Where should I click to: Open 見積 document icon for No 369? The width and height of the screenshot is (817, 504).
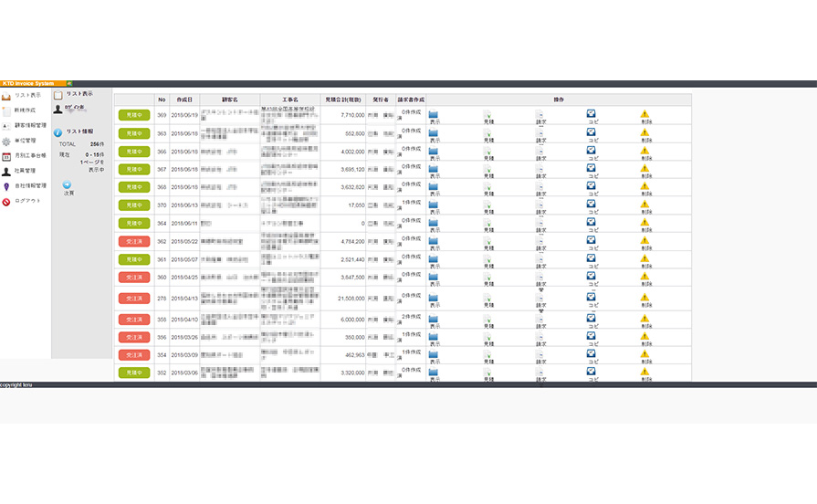487,116
